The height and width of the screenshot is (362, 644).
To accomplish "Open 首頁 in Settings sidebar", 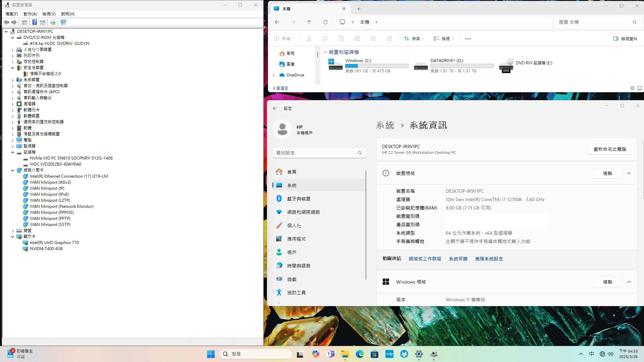I will [319, 172].
